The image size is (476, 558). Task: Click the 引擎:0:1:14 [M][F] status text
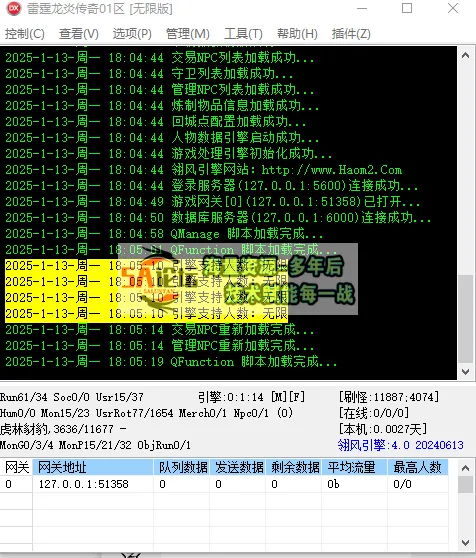252,397
